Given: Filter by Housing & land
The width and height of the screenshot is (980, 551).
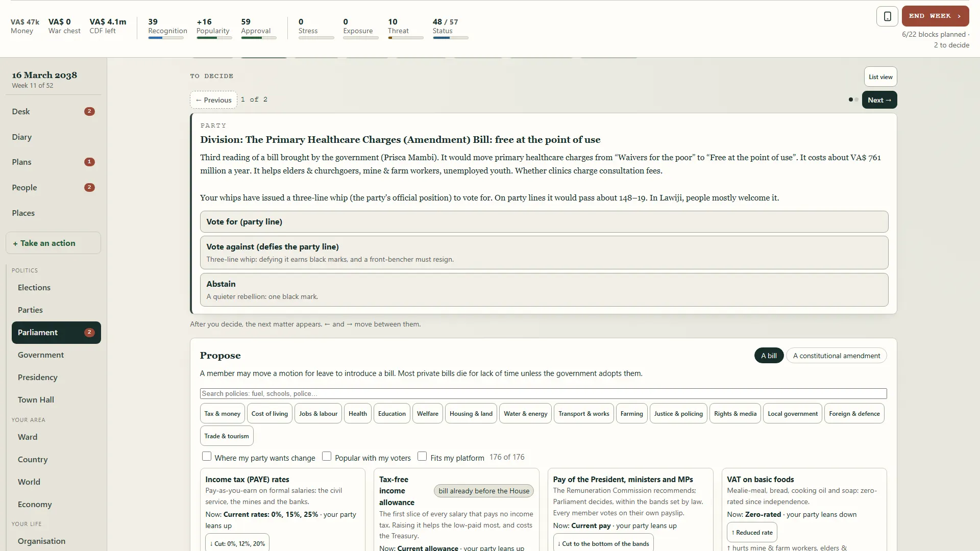Looking at the screenshot, I should tap(471, 414).
